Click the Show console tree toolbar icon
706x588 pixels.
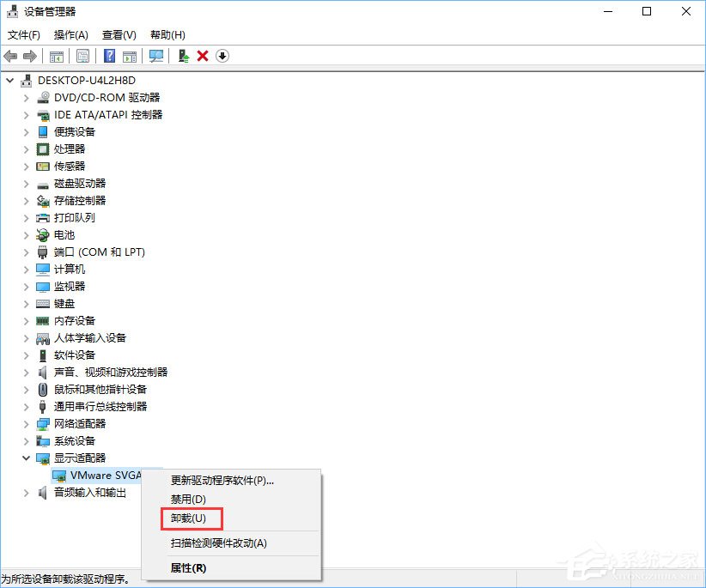(x=57, y=56)
